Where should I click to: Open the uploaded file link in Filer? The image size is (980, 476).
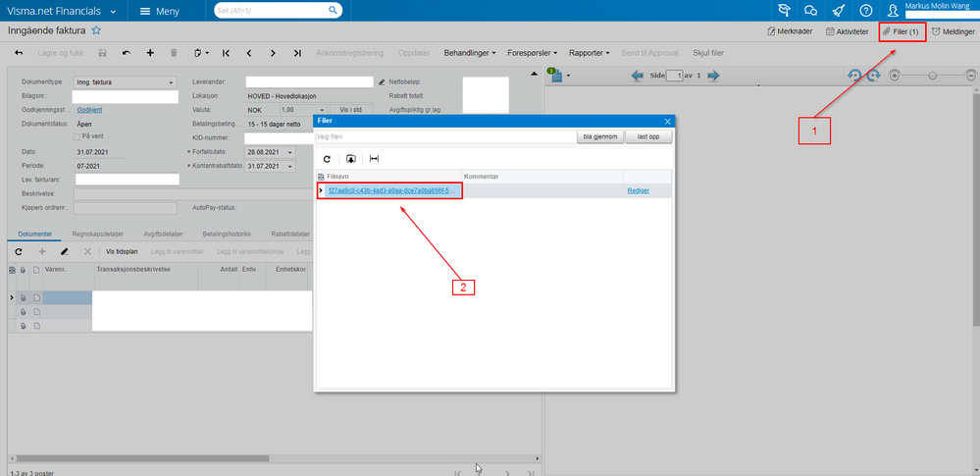pyautogui.click(x=391, y=190)
